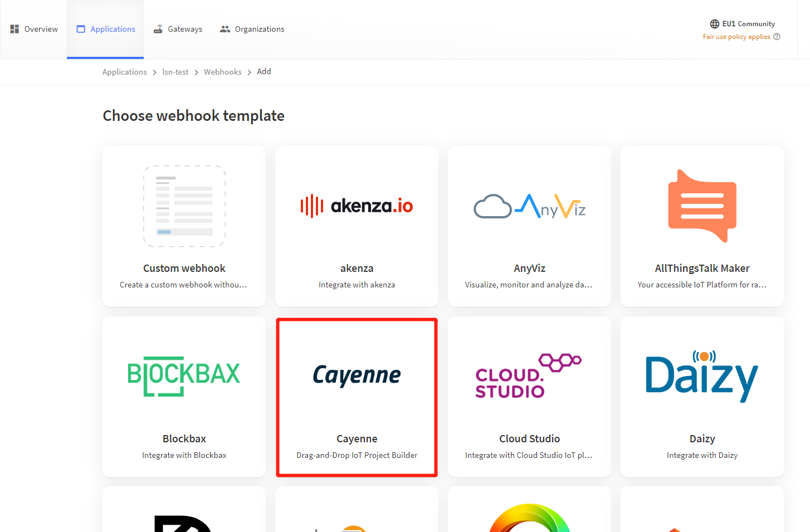Select the Custom webhook template illustration

(184, 206)
